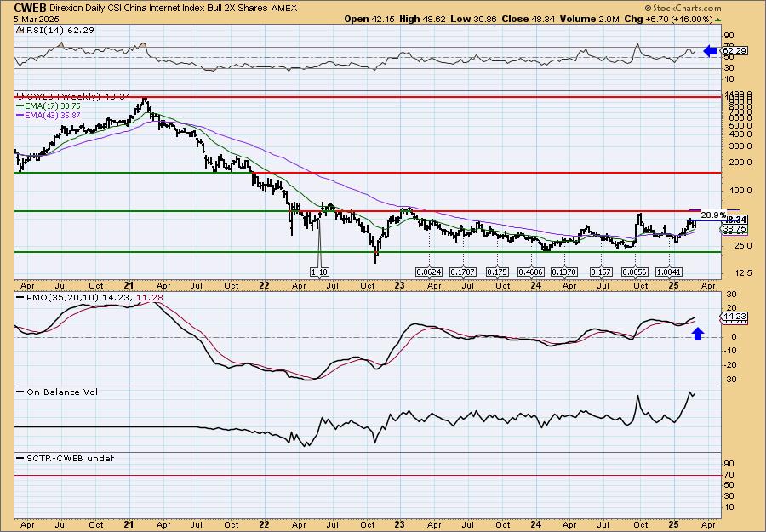Click the RSI(14) 62.29 indicator legend
766x532 pixels.
[x=55, y=30]
